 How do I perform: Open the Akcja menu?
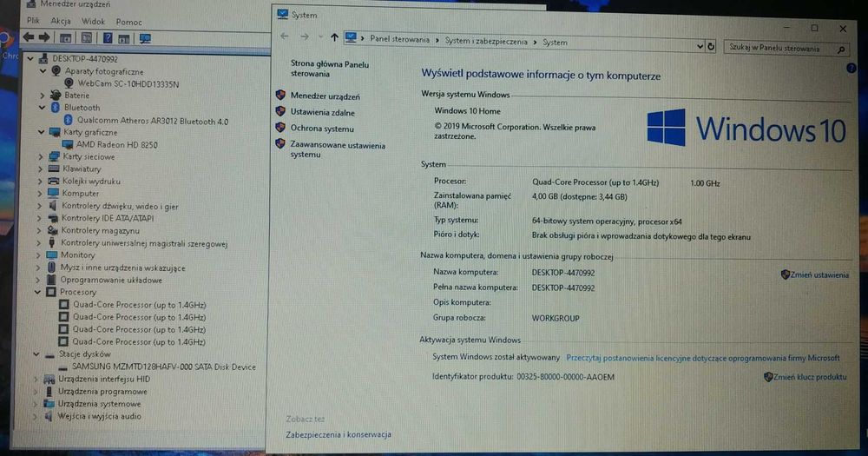tap(61, 21)
